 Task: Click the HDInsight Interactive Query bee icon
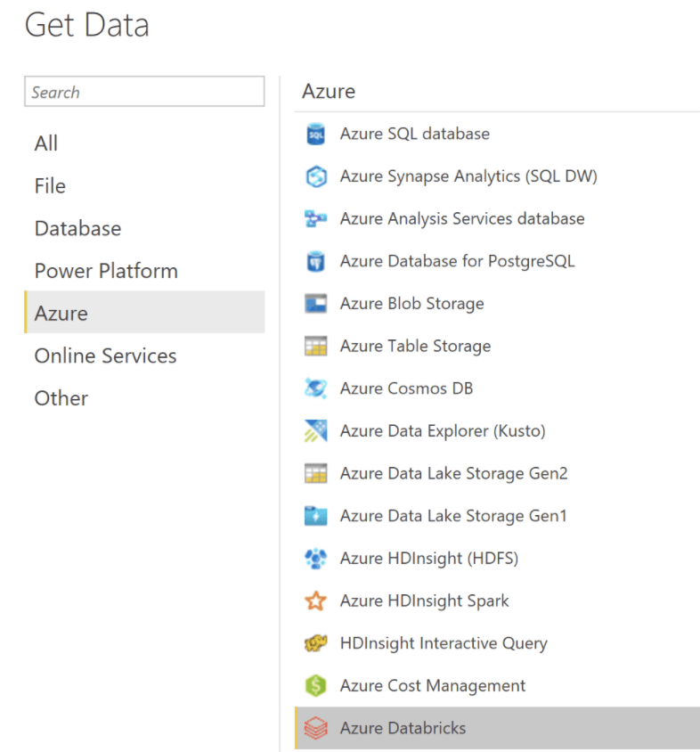coord(316,643)
